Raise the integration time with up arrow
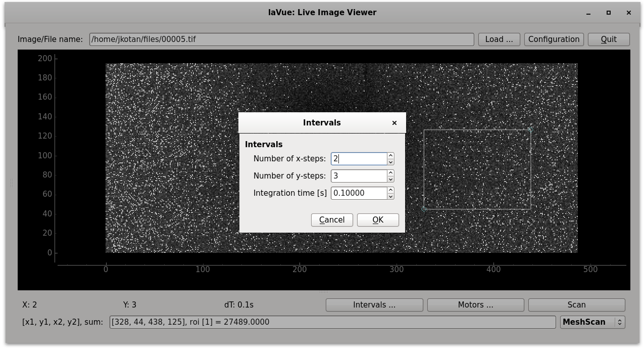Viewport: 644px width, 350px height. coord(390,190)
